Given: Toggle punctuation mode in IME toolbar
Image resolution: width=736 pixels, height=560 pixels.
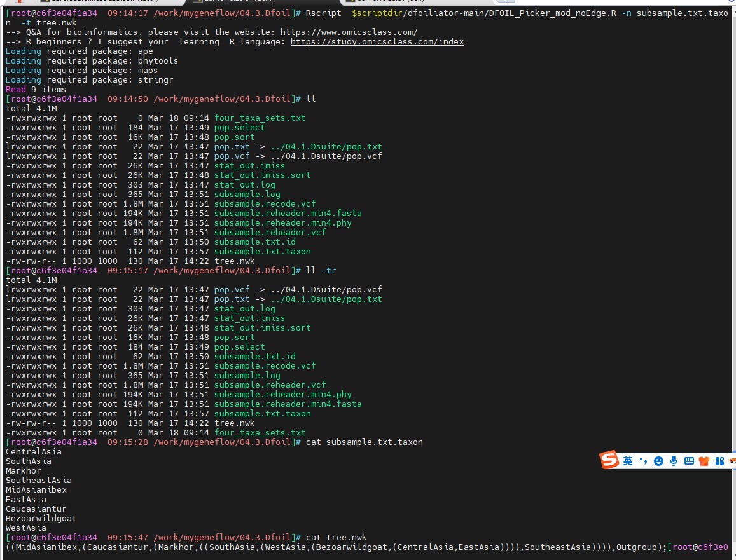Looking at the screenshot, I should click(x=643, y=461).
